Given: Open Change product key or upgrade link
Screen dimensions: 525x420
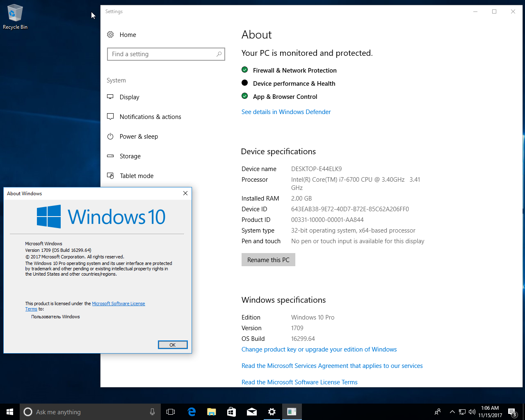Looking at the screenshot, I should 319,349.
